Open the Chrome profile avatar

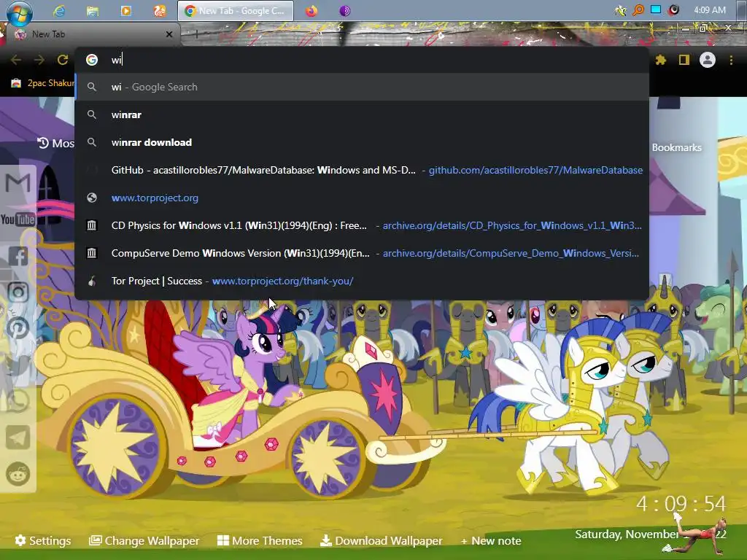click(708, 60)
